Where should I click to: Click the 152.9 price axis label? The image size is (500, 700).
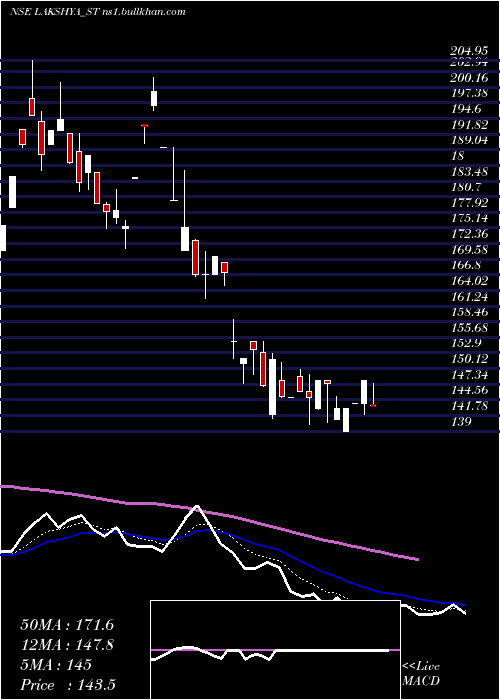coord(466,343)
